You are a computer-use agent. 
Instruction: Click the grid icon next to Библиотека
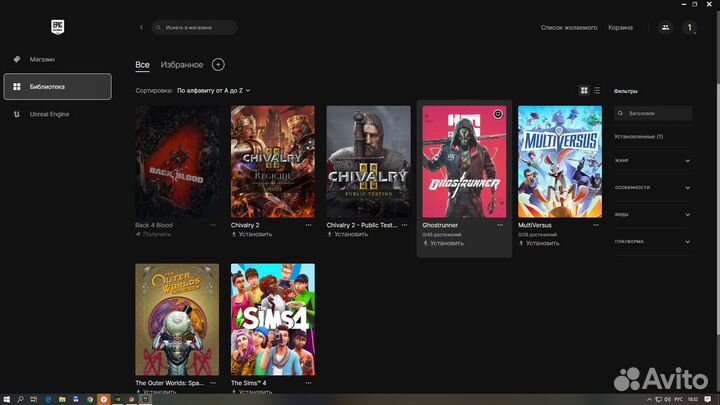click(x=17, y=86)
